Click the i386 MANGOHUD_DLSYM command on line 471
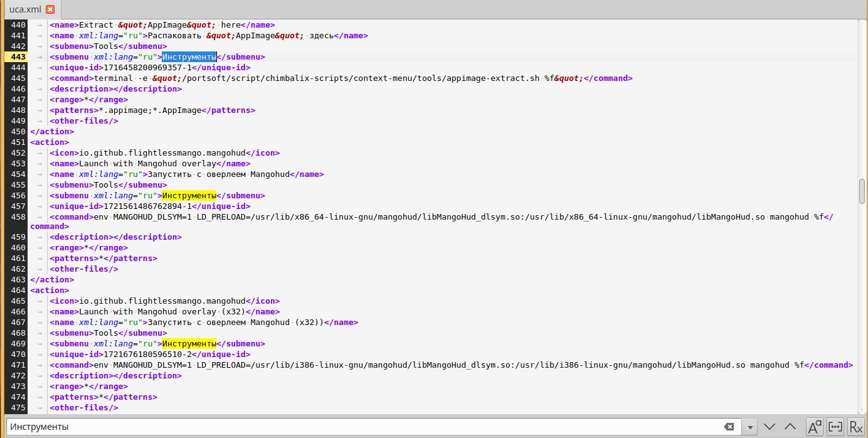This screenshot has height=438, width=868. (x=448, y=365)
